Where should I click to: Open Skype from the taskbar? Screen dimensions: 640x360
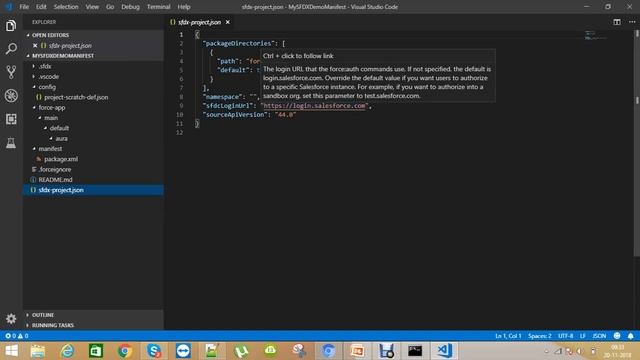click(154, 351)
